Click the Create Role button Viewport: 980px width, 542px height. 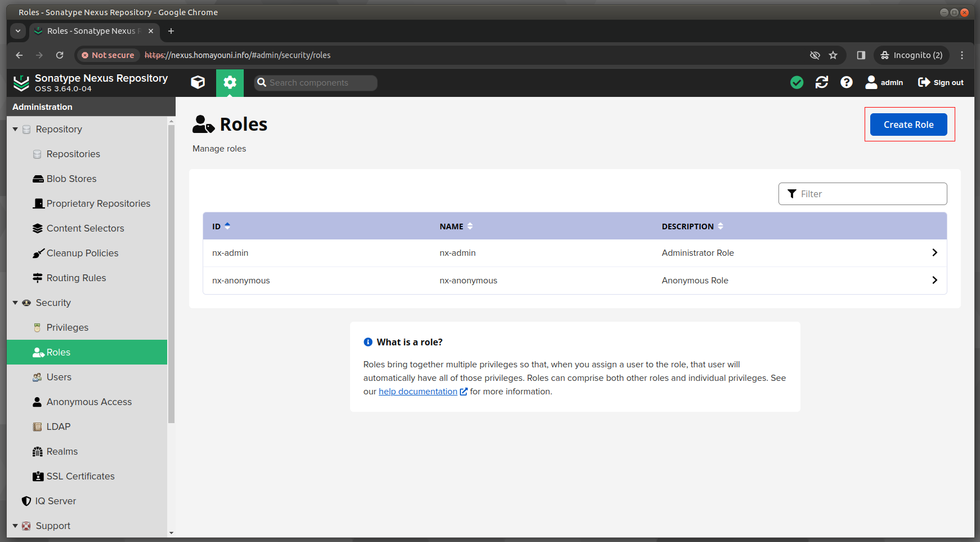click(909, 125)
